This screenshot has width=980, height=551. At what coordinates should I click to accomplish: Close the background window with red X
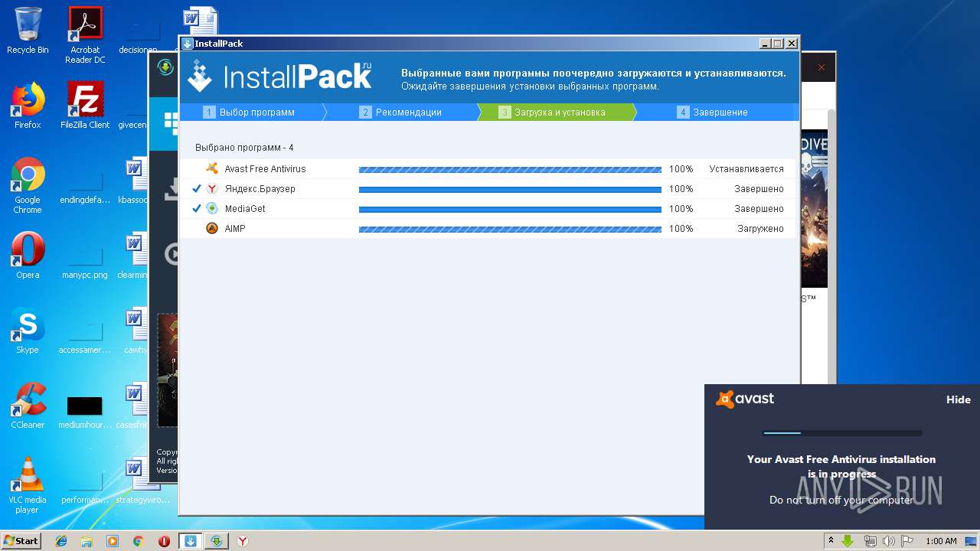pos(821,67)
